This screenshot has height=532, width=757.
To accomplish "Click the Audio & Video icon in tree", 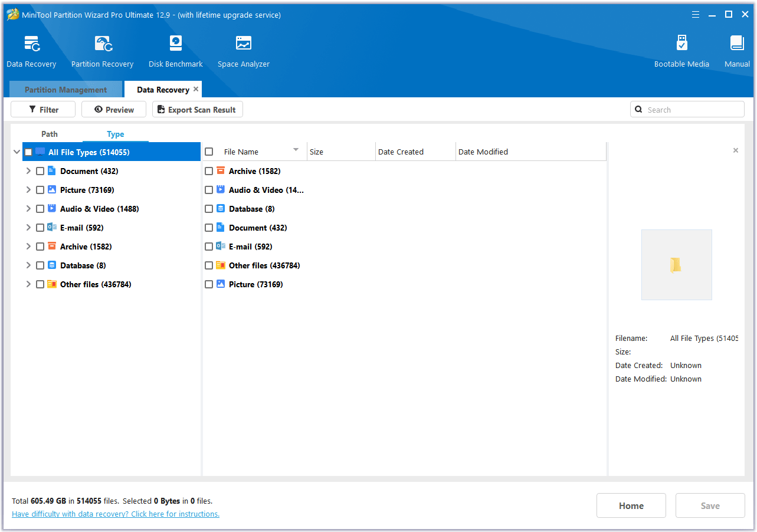I will click(x=51, y=209).
